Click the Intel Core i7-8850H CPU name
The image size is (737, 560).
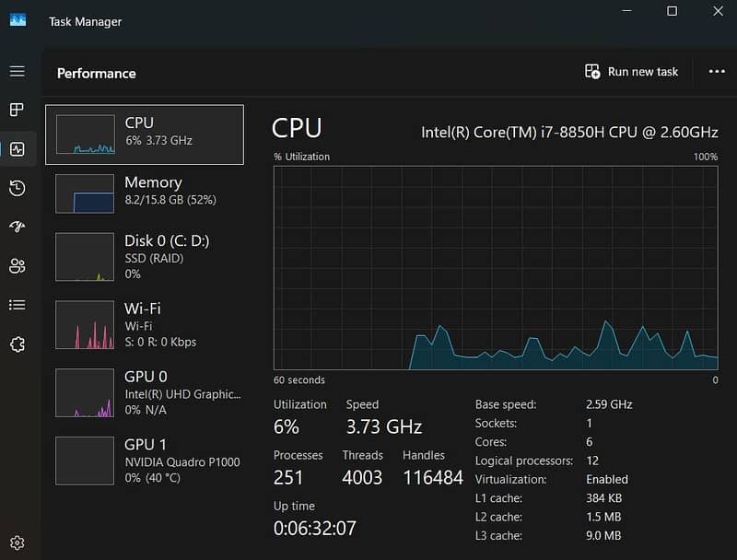pyautogui.click(x=569, y=133)
